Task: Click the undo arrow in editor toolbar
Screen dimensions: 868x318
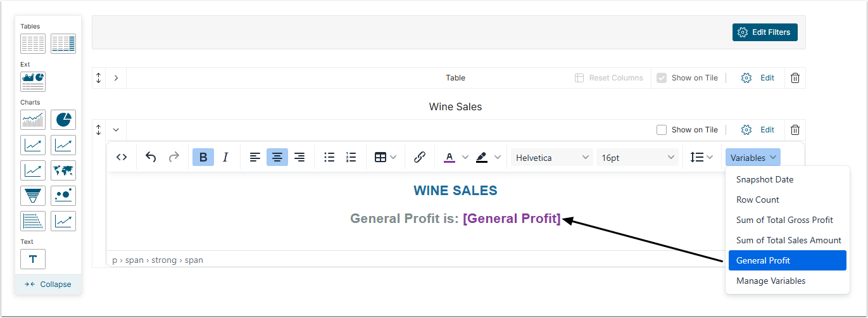Action: coord(151,157)
